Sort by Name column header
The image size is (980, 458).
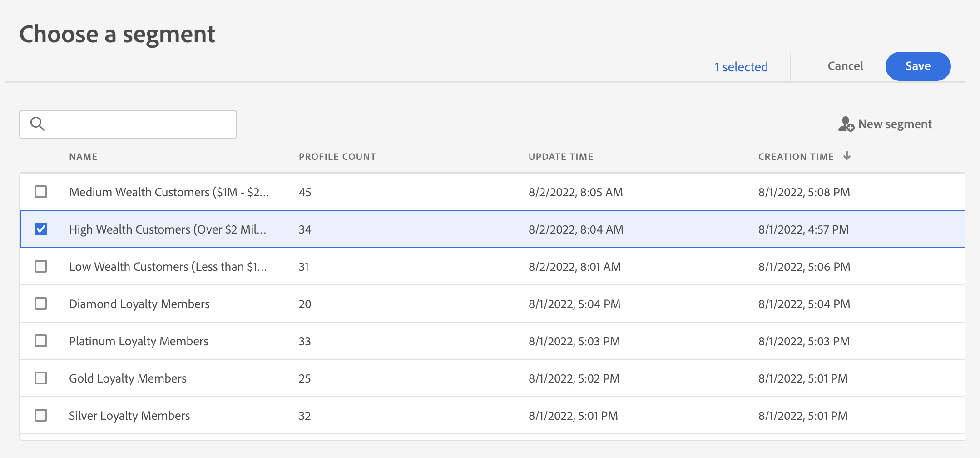click(83, 157)
